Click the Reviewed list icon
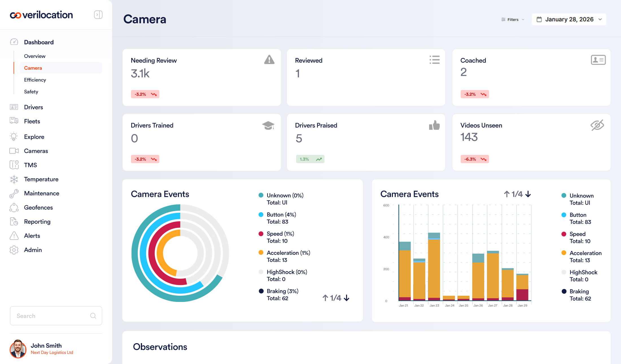The width and height of the screenshot is (621, 364). (x=434, y=60)
